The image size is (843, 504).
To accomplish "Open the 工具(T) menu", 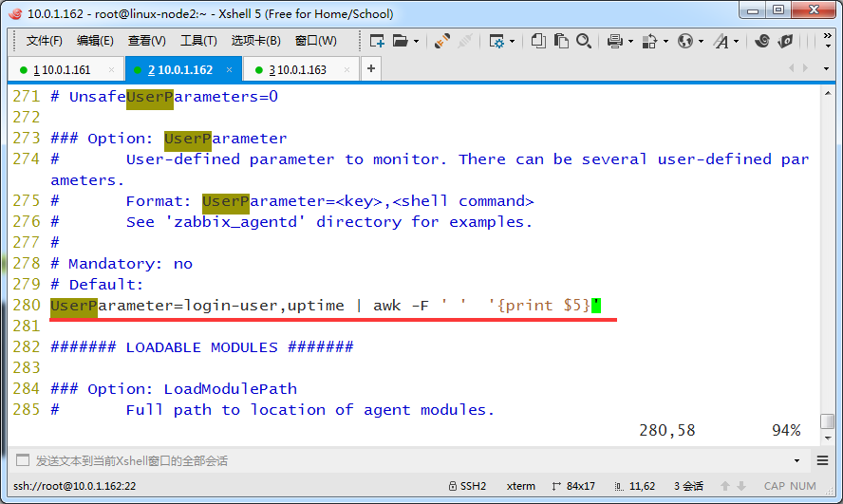I will coord(198,41).
